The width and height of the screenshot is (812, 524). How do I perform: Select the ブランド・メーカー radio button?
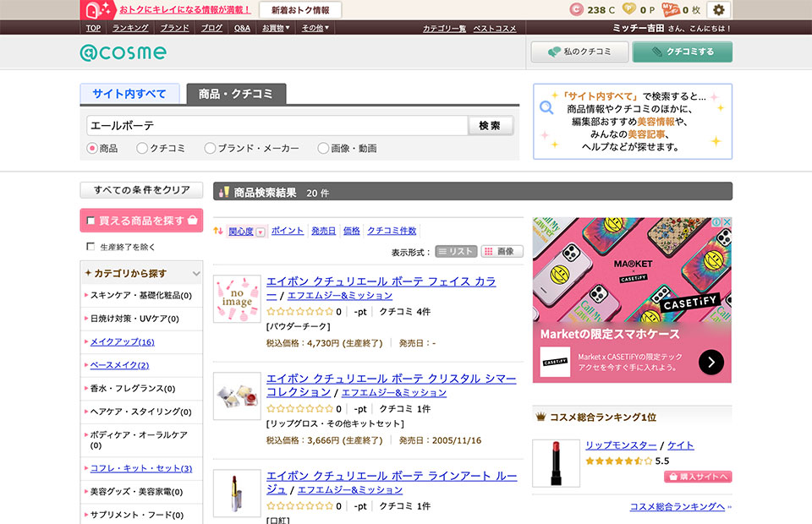[210, 149]
